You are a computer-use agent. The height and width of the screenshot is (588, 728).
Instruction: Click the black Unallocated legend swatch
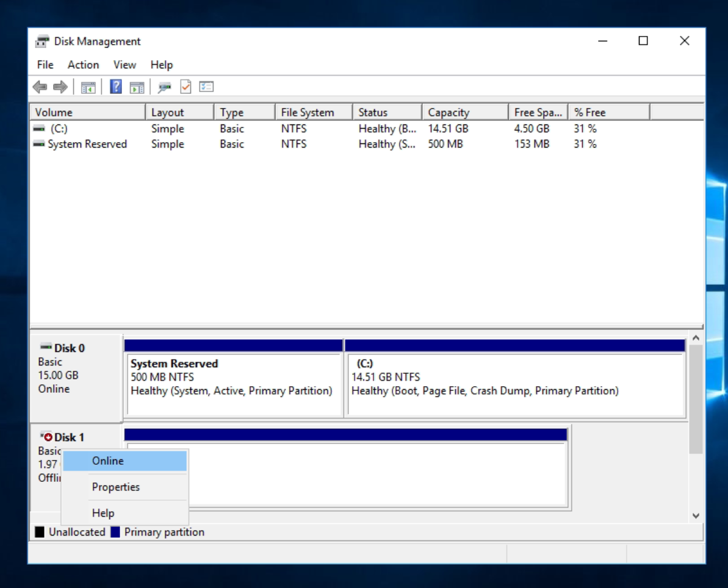pos(40,532)
